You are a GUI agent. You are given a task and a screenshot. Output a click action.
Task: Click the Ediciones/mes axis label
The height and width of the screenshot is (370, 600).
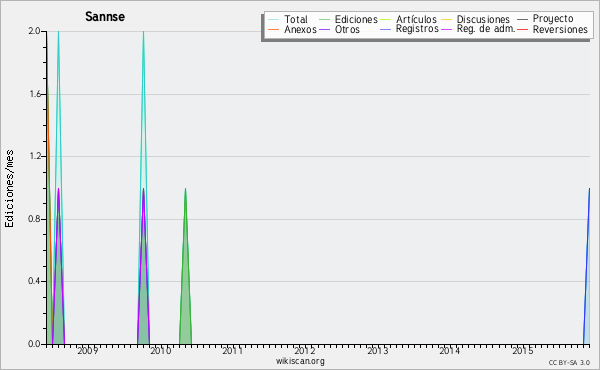pos(9,189)
